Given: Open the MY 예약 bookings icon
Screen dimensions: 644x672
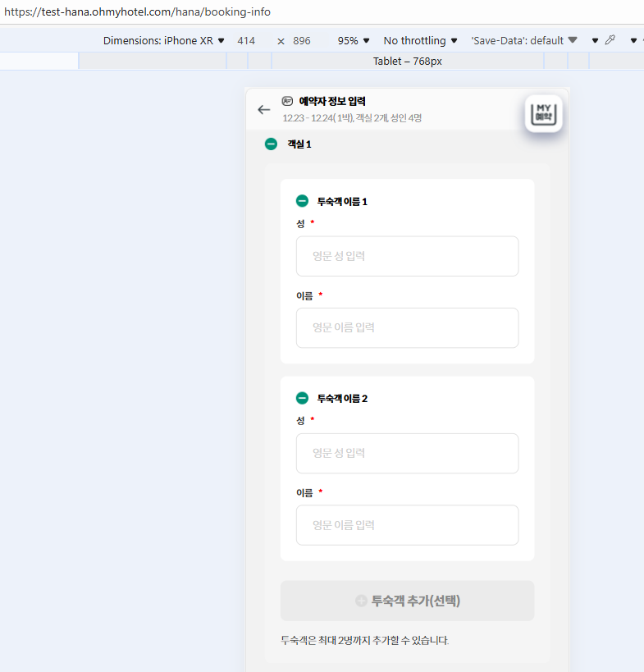Looking at the screenshot, I should (544, 114).
